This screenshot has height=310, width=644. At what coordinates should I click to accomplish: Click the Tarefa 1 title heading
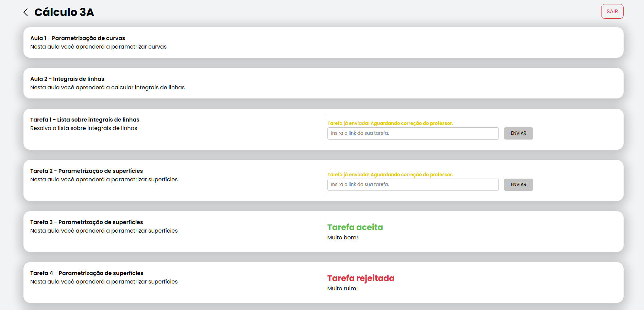85,120
